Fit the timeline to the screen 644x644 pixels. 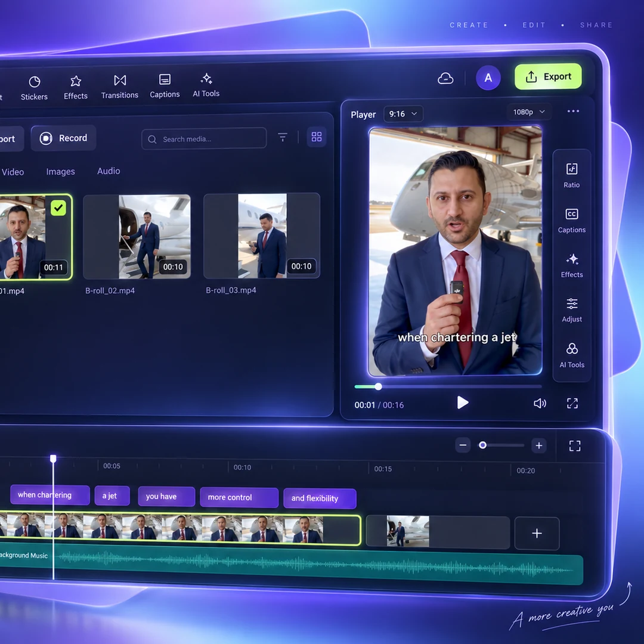pos(575,446)
